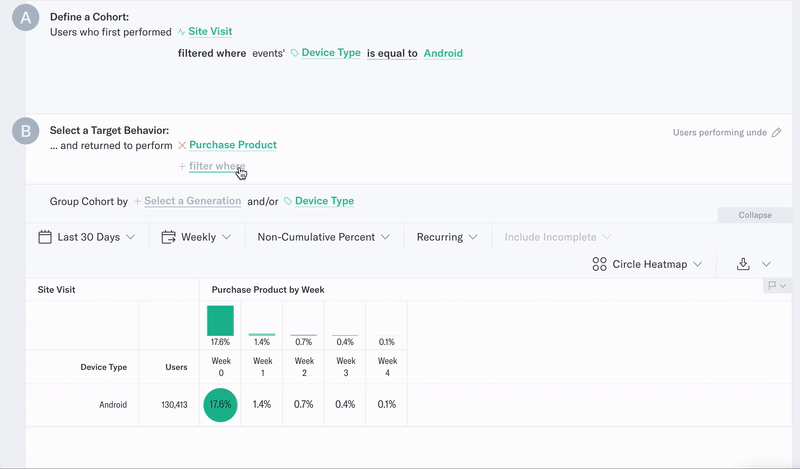Remove Purchase Product with the X icon

pyautogui.click(x=182, y=145)
